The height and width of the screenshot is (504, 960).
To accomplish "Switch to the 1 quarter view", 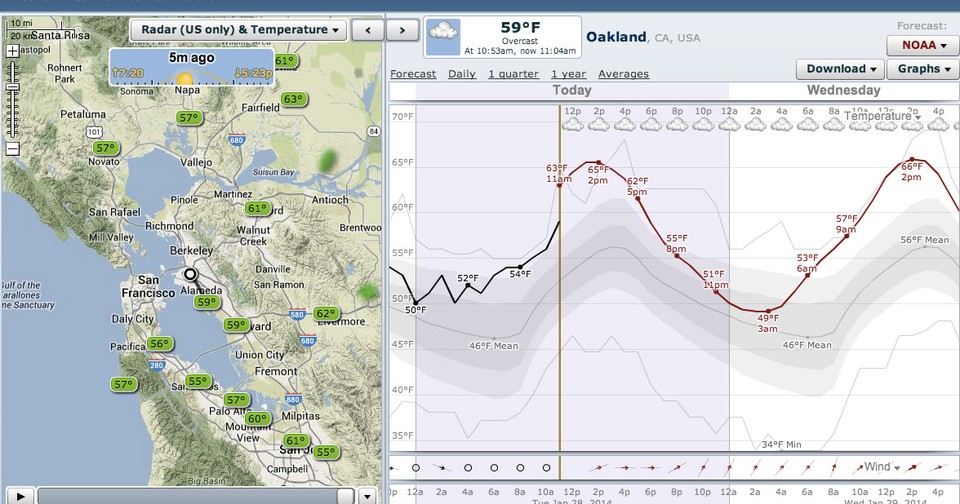I will pyautogui.click(x=513, y=74).
